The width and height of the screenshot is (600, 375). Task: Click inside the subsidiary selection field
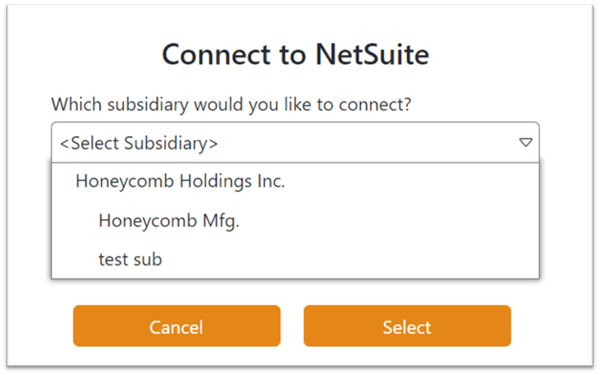click(295, 143)
